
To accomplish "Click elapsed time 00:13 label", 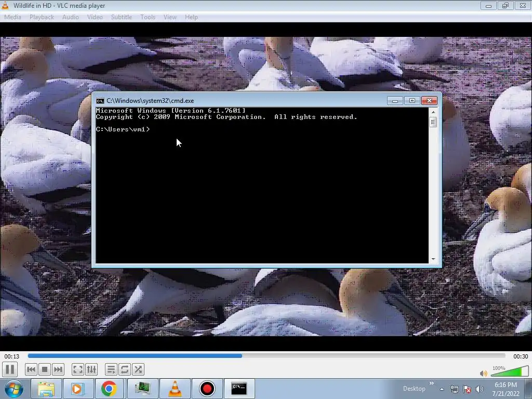I will (12, 356).
